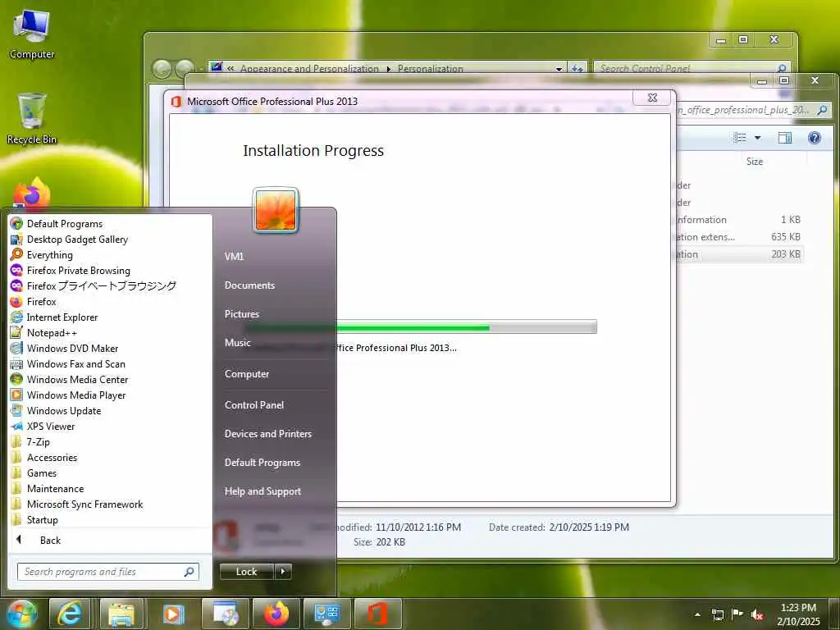
Task: Expand the Accessories folder
Action: tap(52, 458)
